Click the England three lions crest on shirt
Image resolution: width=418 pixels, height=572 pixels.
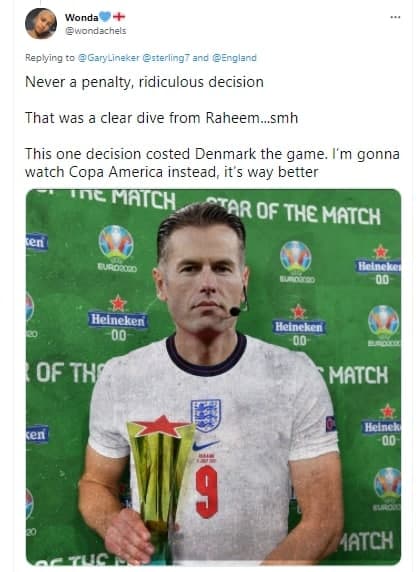(206, 415)
